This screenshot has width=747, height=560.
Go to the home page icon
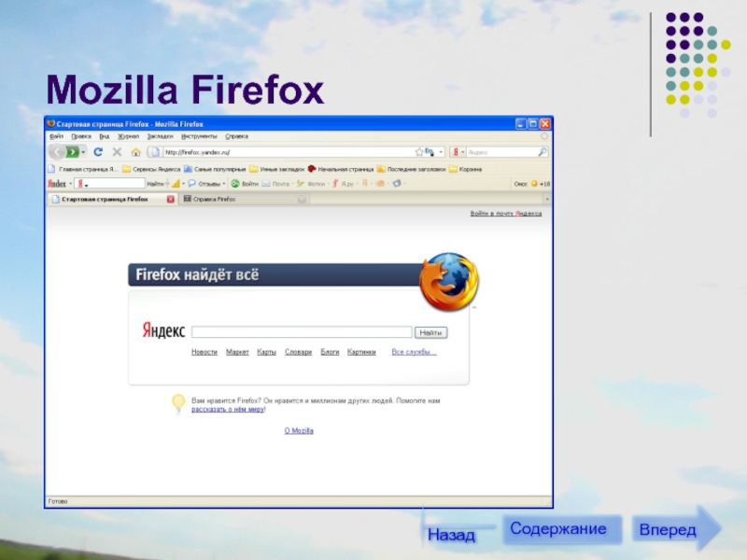coord(135,152)
